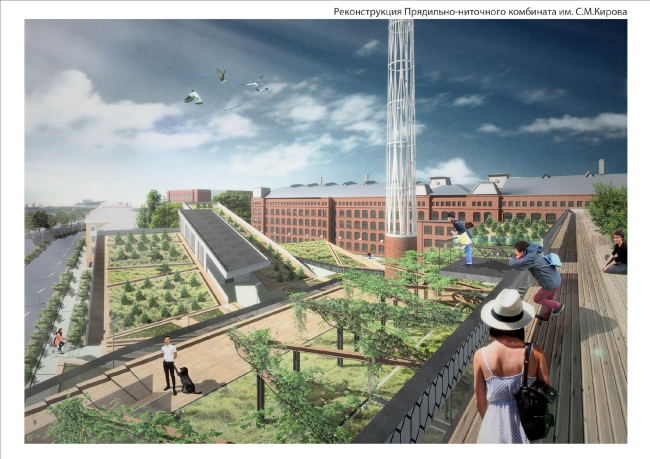650x459 pixels.
Task: Click the small red building in the distance
Action: pyautogui.click(x=188, y=196)
